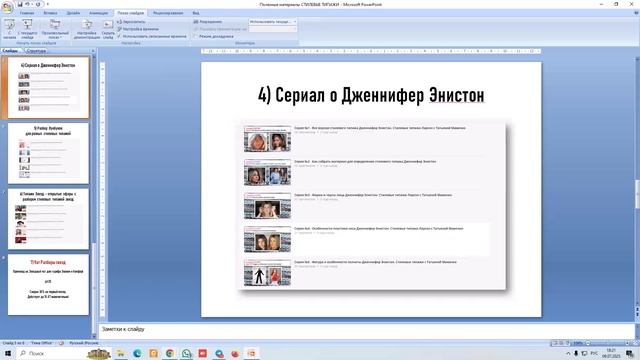The image size is (640, 360).
Task: Open PowerPoint taskbar icon
Action: pyautogui.click(x=251, y=353)
